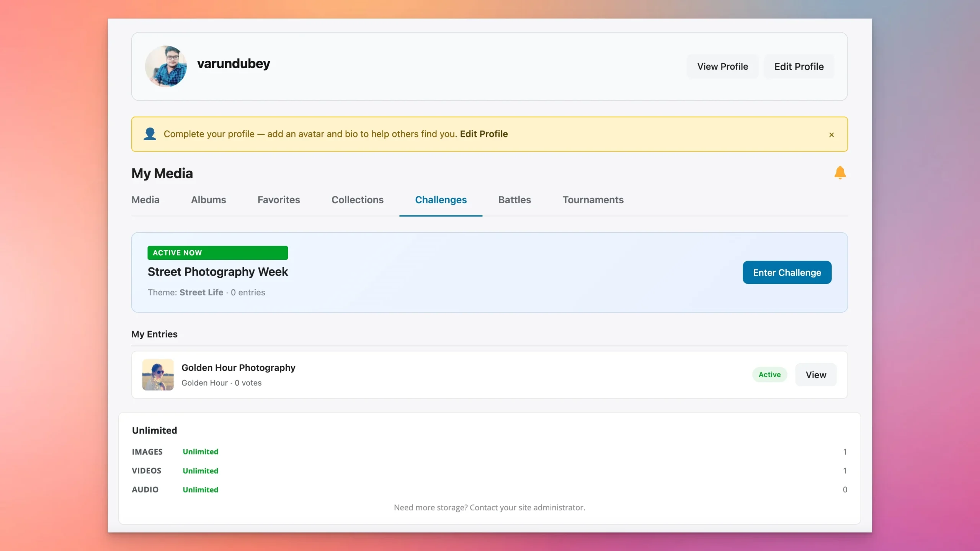Follow the Edit Profile link in the banner
The width and height of the screenshot is (980, 551).
483,134
